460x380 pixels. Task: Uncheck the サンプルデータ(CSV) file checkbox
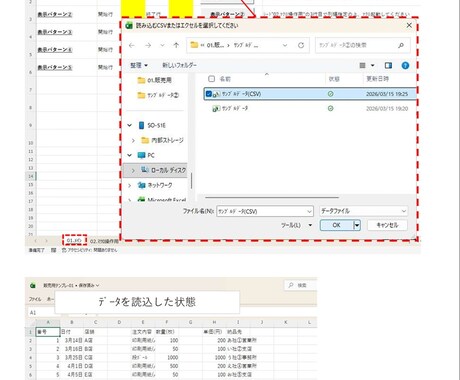(x=209, y=94)
